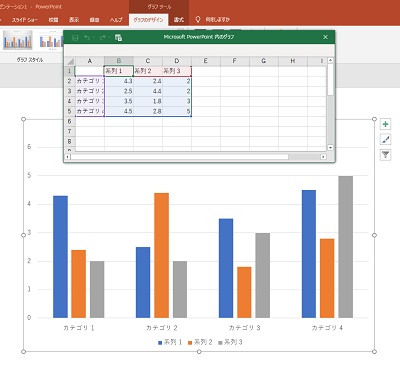The width and height of the screenshot is (400, 368).
Task: Click cell containing 系列 1
Action: tap(119, 71)
